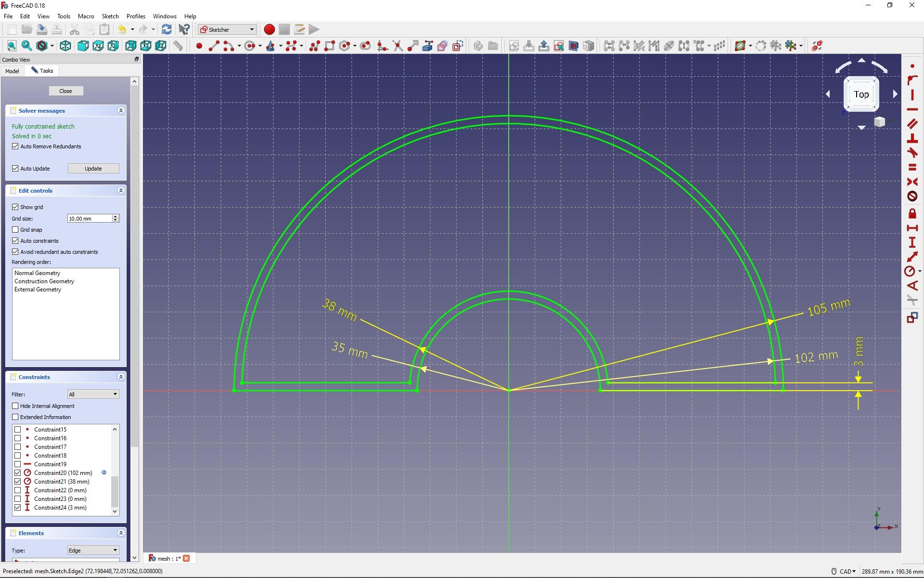Choose the Create polyline tool
Screen dimensions: 924x578
pos(315,46)
